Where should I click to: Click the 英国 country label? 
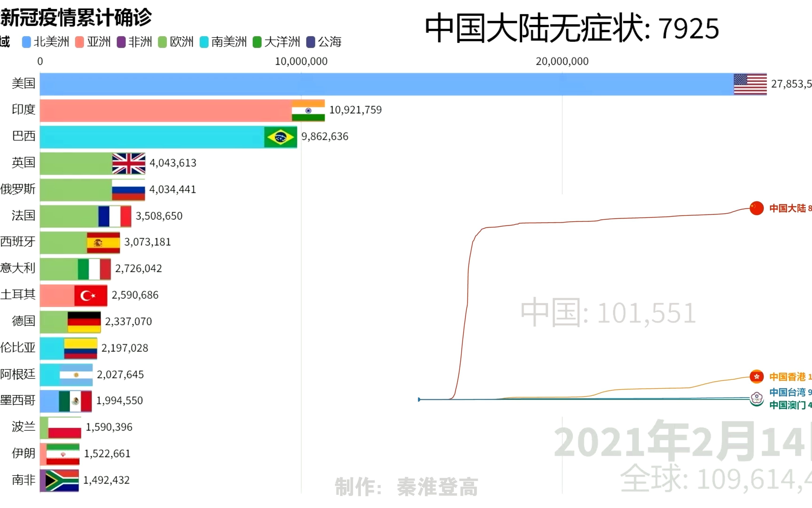23,163
